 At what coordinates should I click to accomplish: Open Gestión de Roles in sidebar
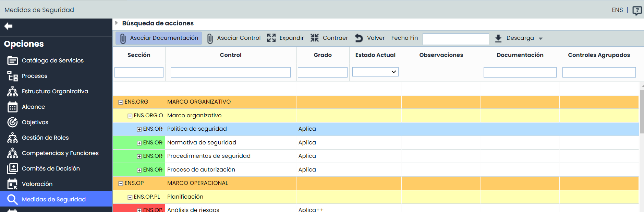[45, 138]
